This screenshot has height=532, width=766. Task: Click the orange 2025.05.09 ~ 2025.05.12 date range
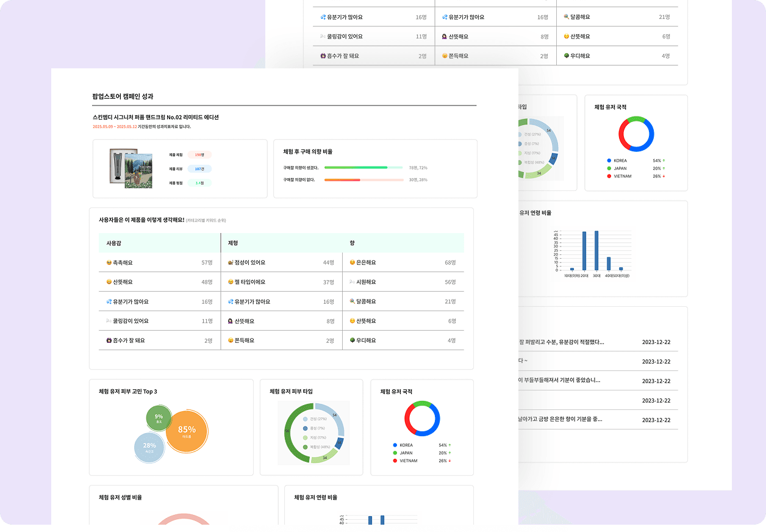pos(115,127)
